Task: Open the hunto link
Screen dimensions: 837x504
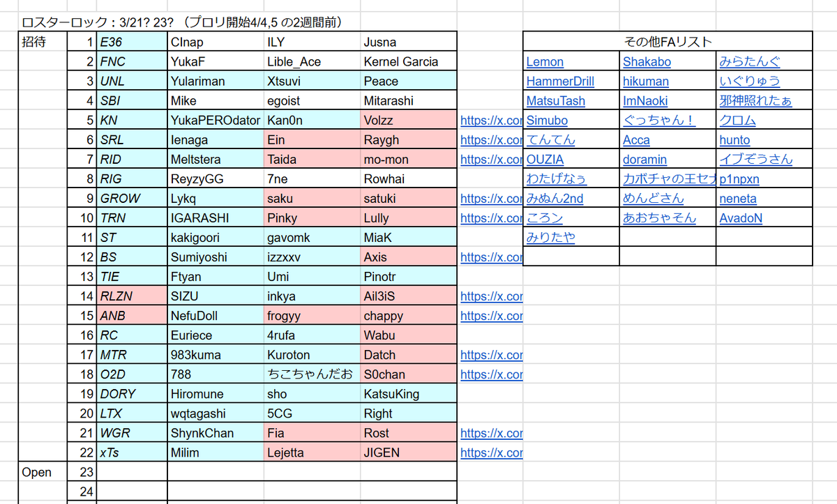Action: point(734,139)
